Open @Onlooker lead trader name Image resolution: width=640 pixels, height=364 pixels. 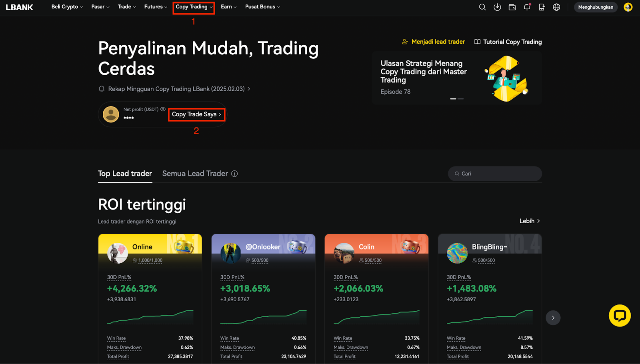coord(263,247)
